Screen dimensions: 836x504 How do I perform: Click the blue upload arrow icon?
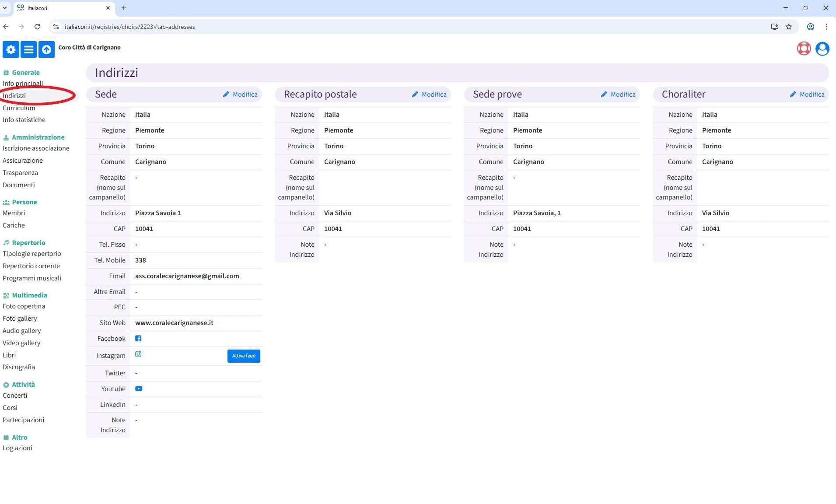point(46,49)
